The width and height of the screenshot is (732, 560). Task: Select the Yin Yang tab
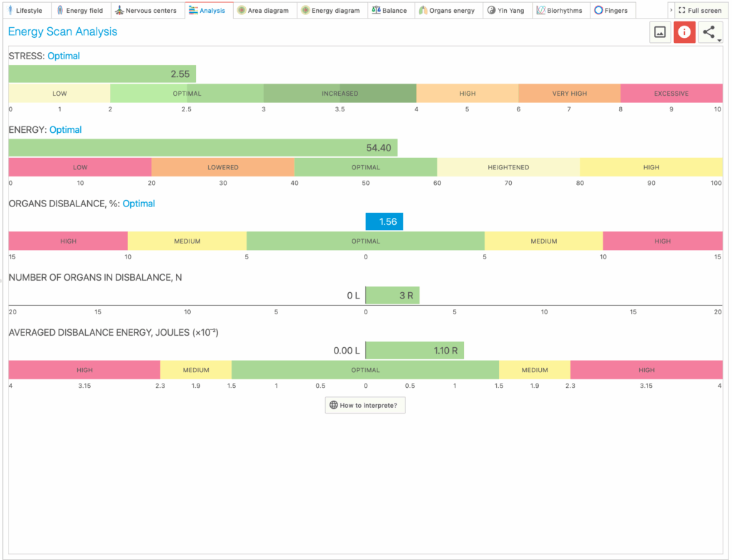[x=506, y=11]
